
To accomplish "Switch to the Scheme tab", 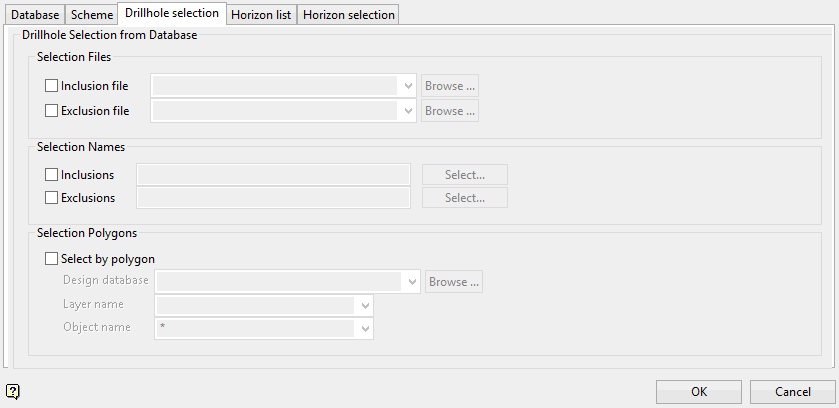I will (x=92, y=15).
